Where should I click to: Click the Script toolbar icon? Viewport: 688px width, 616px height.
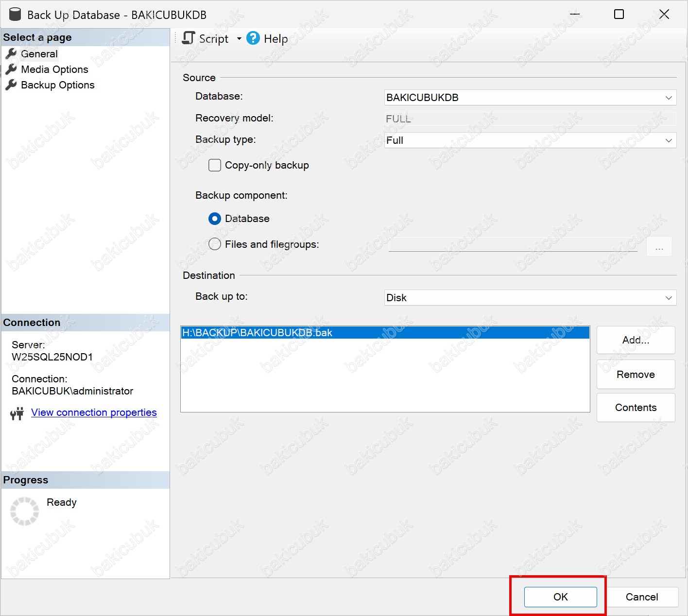coord(189,38)
